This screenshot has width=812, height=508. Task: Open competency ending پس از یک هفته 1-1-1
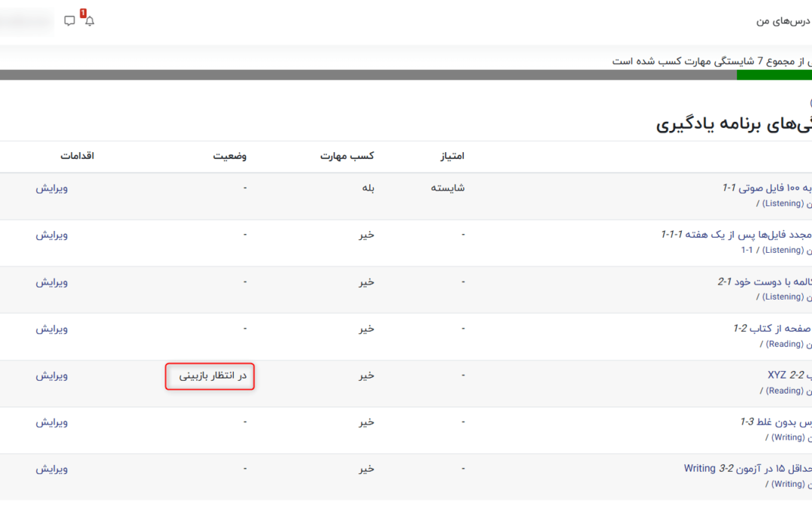click(x=735, y=235)
